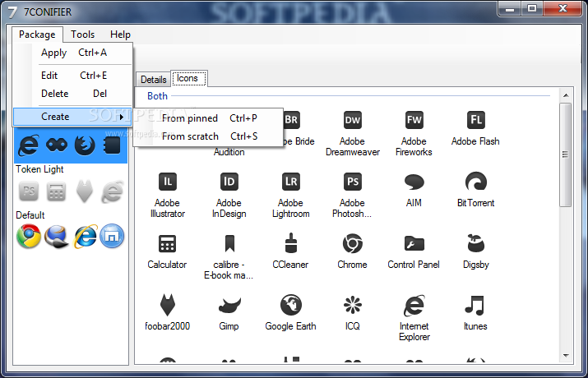Click the scrollbar down arrow
Viewport: 588px width, 378px height.
pyautogui.click(x=566, y=356)
